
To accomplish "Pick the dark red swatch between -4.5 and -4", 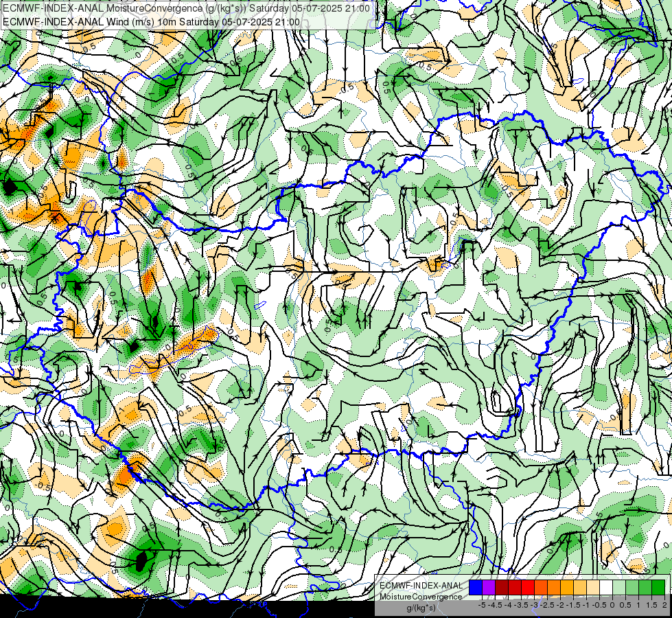I will 502,588.
